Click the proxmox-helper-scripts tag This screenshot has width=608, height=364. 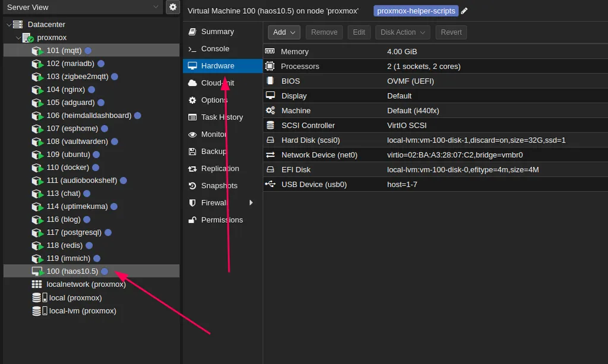(x=416, y=11)
